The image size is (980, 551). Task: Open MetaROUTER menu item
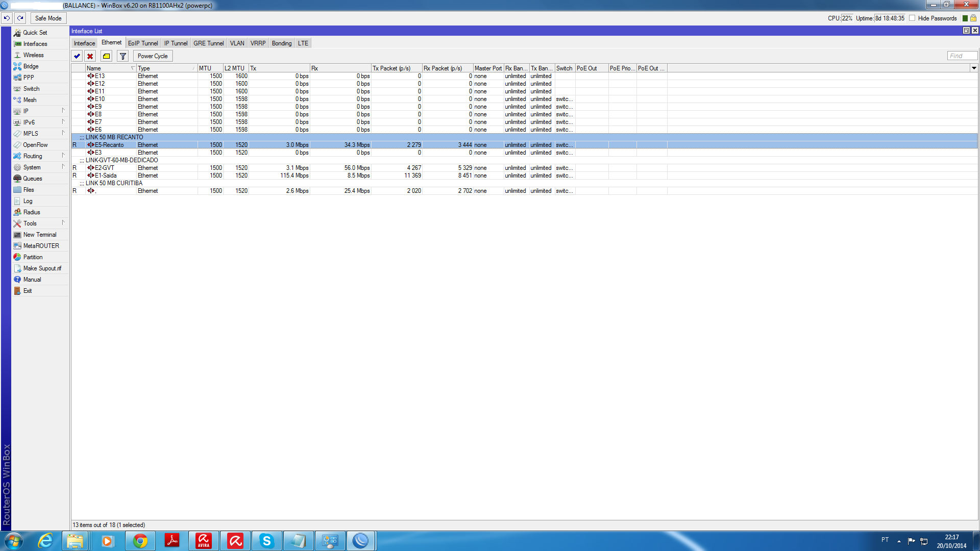coord(41,246)
